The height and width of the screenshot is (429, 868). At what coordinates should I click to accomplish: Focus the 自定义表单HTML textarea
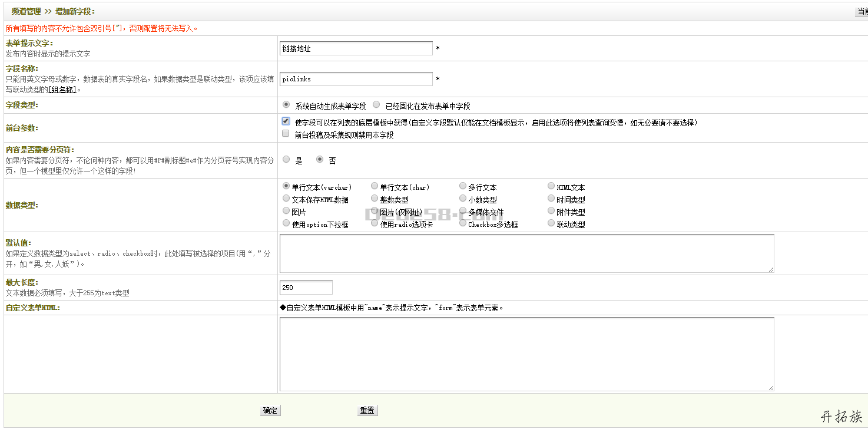[x=527, y=354]
